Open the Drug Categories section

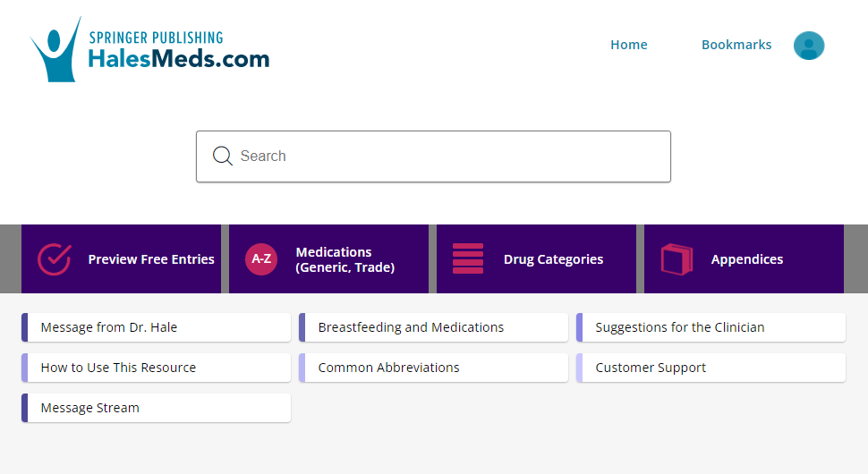[536, 258]
